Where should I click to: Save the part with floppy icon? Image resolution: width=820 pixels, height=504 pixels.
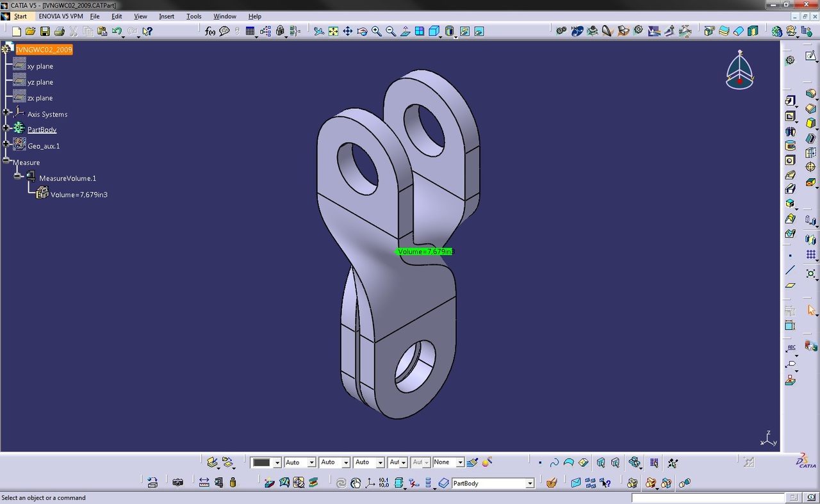tap(45, 31)
